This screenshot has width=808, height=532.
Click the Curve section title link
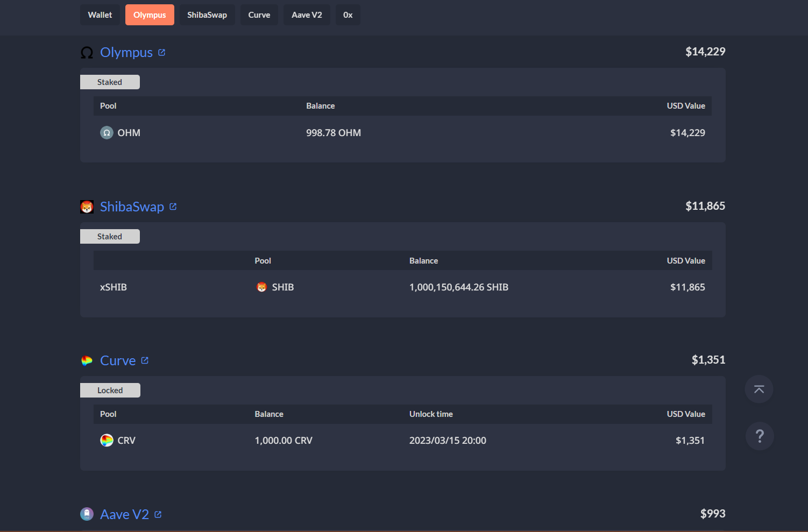tap(118, 360)
